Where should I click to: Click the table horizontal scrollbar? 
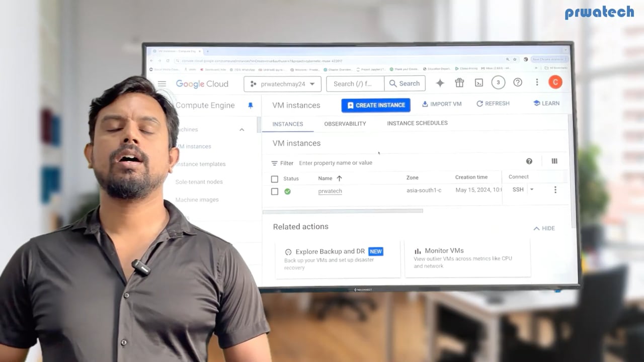(x=343, y=211)
